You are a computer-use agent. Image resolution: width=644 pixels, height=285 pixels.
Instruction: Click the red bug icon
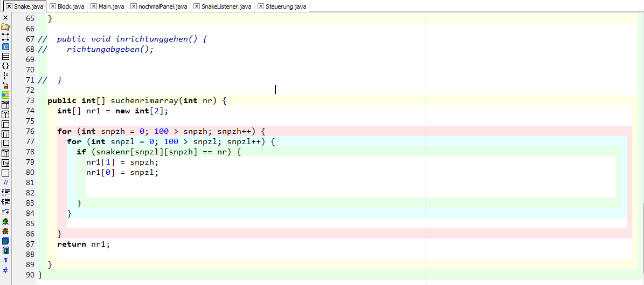click(5, 231)
